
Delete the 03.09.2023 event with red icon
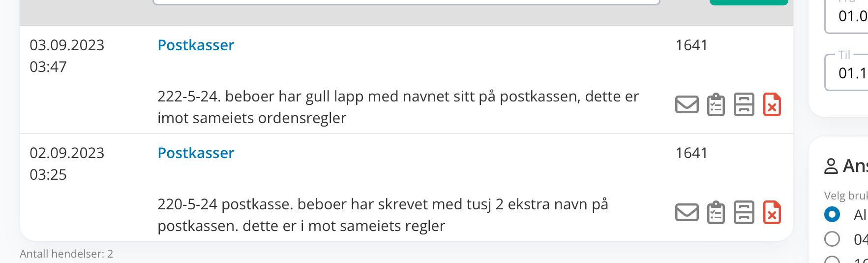point(772,104)
